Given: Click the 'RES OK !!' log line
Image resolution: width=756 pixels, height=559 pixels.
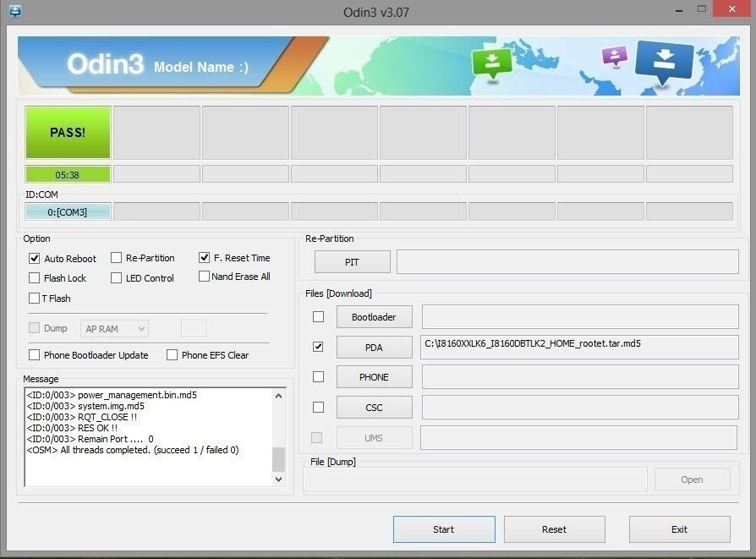Looking at the screenshot, I should (72, 428).
